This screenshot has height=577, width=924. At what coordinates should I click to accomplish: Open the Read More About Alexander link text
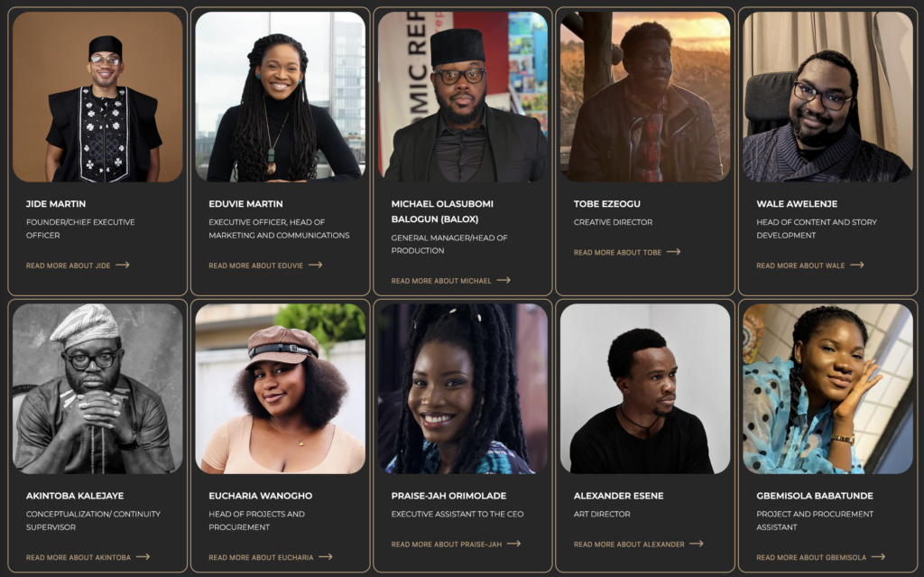[629, 544]
